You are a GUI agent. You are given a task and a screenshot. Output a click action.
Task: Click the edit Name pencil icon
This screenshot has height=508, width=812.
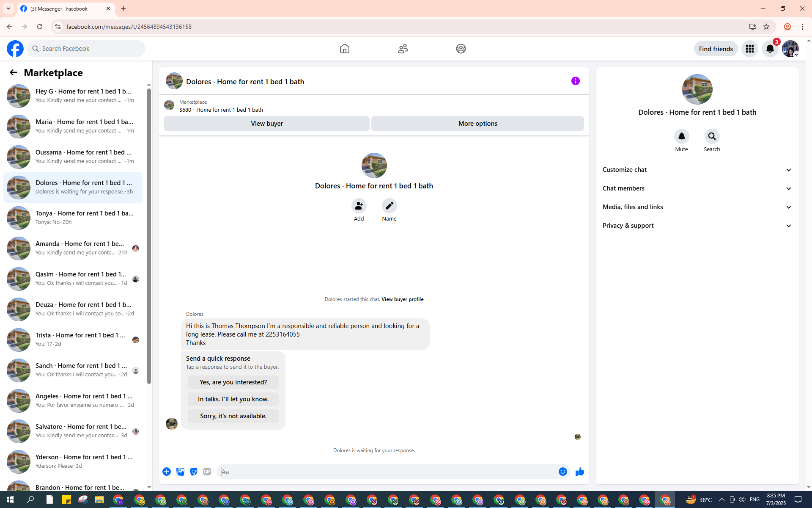click(x=389, y=206)
